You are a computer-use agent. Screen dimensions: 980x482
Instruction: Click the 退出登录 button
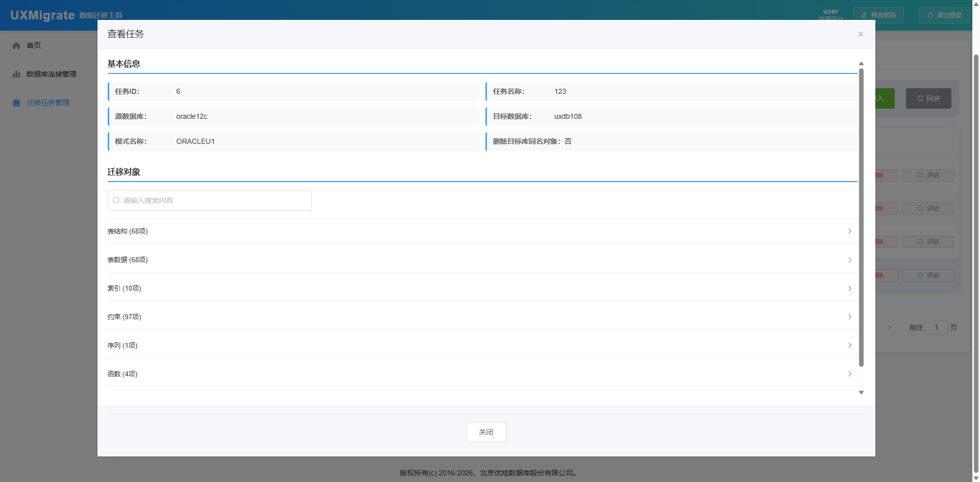coord(944,15)
